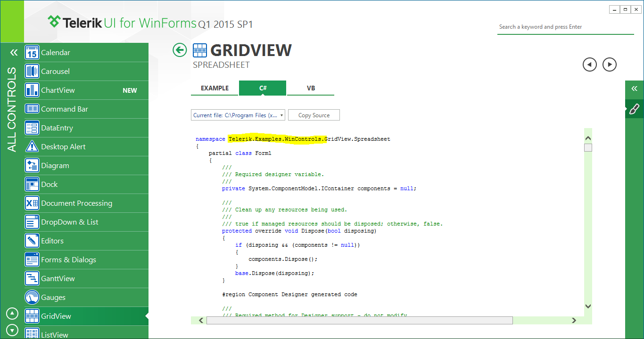Open the ListView icon
Screen dimensions: 644x339
32,333
